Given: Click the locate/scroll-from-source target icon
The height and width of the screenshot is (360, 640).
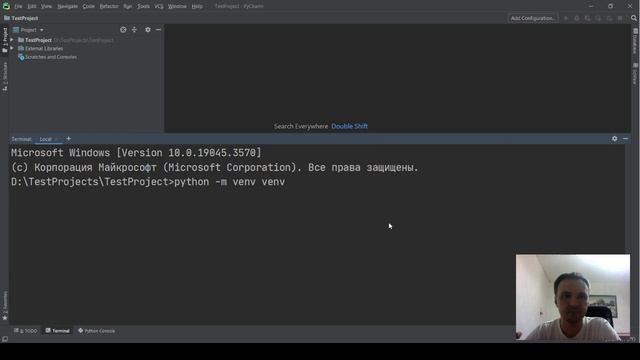Looking at the screenshot, I should (123, 30).
